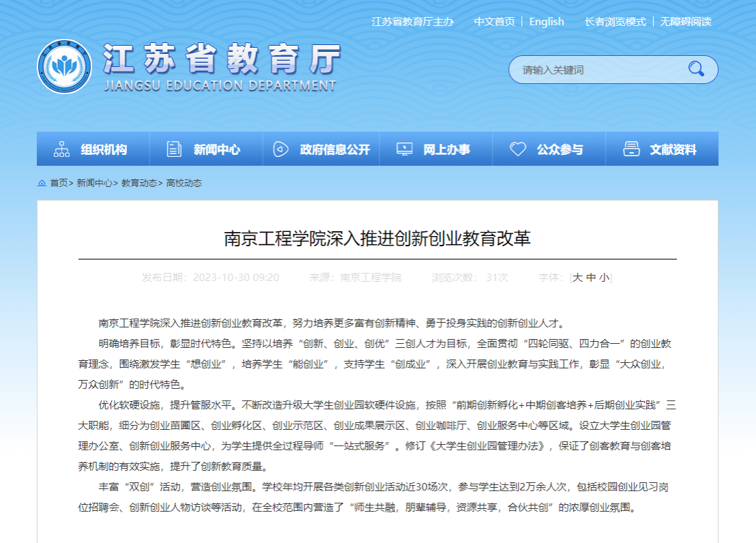The image size is (756, 543).
Task: Click the 中文首页 link
Action: 495,22
